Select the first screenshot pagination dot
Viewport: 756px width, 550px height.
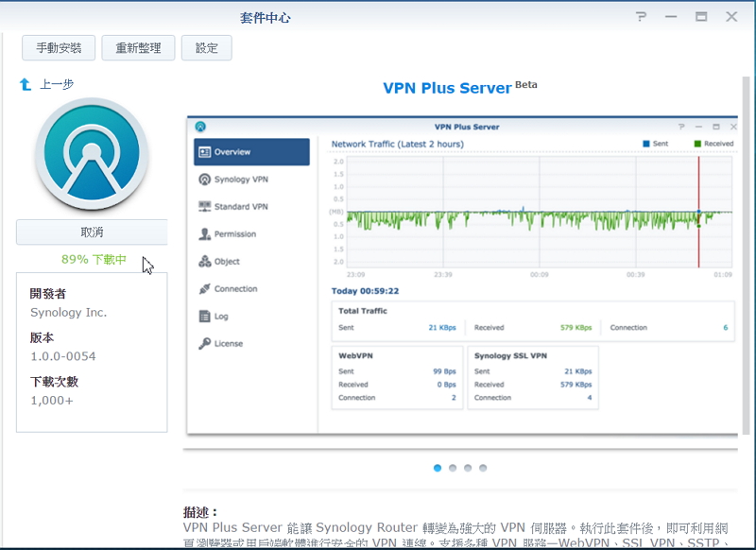[x=438, y=468]
